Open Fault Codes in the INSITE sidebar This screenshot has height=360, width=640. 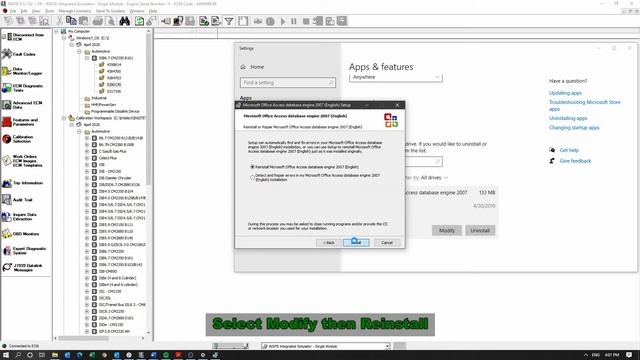point(20,54)
